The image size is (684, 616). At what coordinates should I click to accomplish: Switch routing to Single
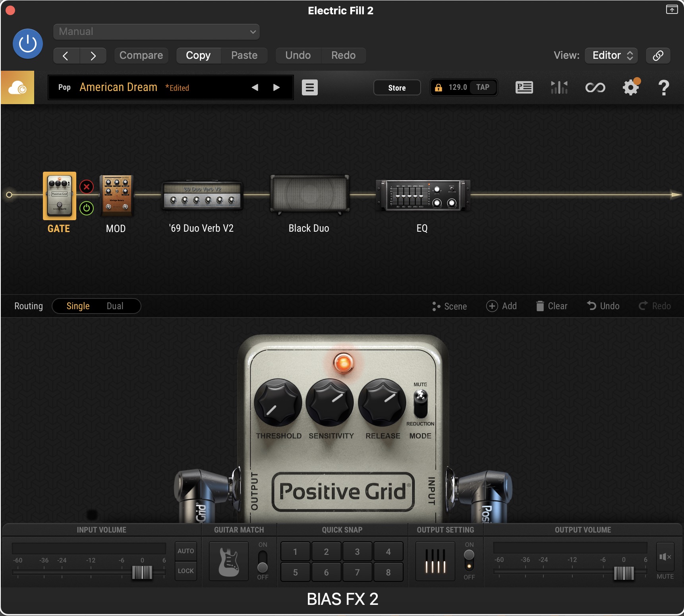78,306
